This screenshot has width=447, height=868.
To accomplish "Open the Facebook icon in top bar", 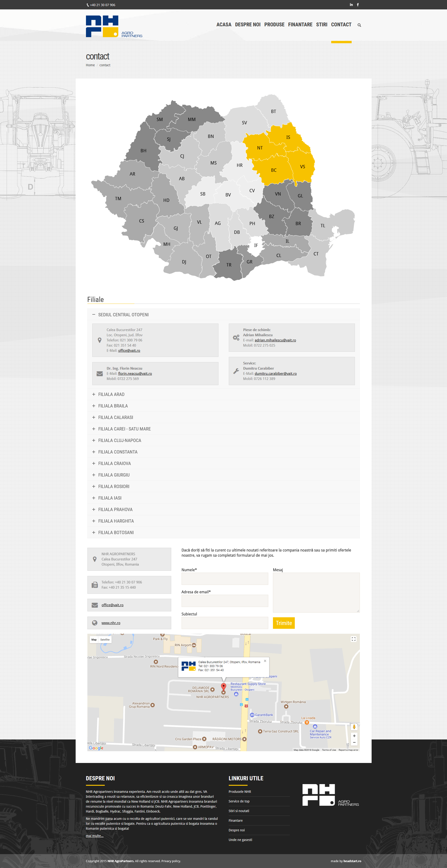I will (x=358, y=5).
